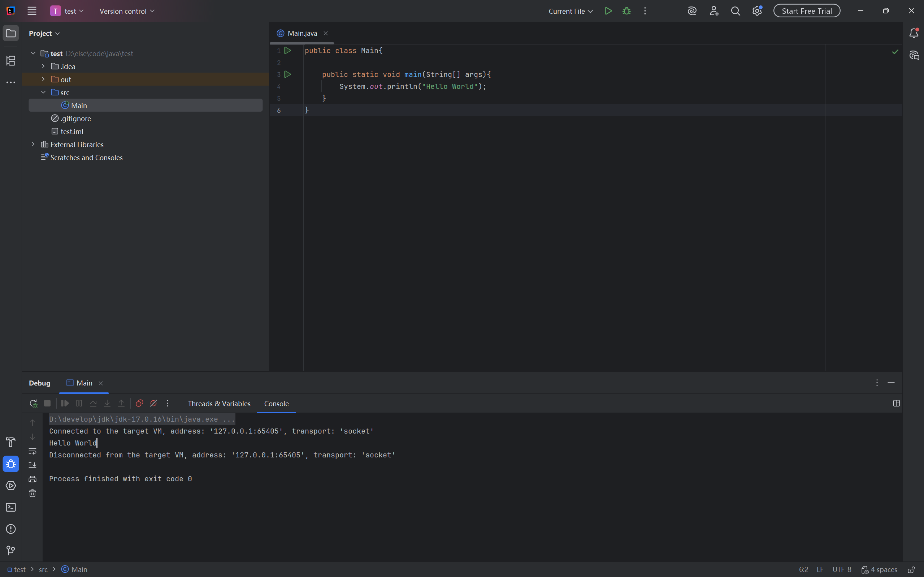Screen dimensions: 924x577
Task: Expand External Libraries node
Action: coord(33,144)
